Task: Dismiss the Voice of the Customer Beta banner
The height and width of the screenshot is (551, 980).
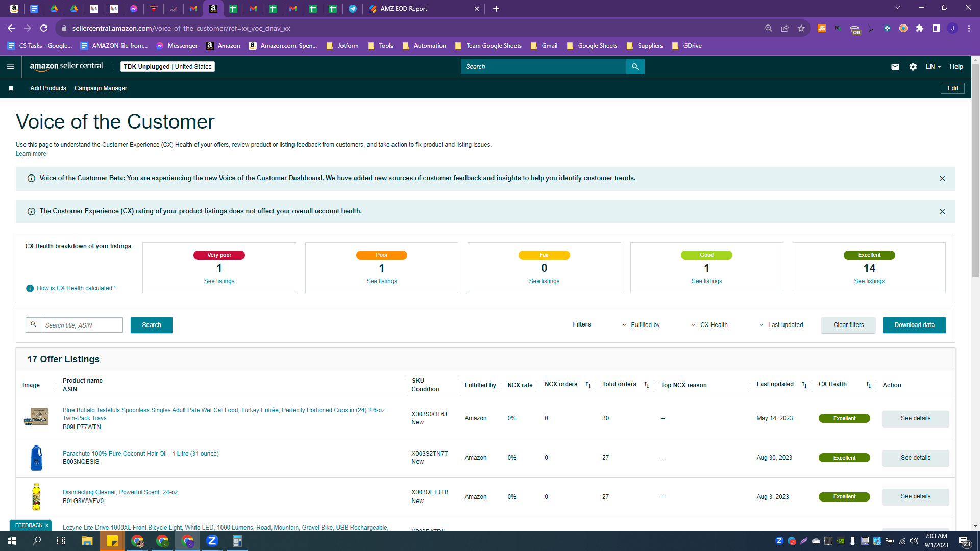Action: (x=942, y=179)
